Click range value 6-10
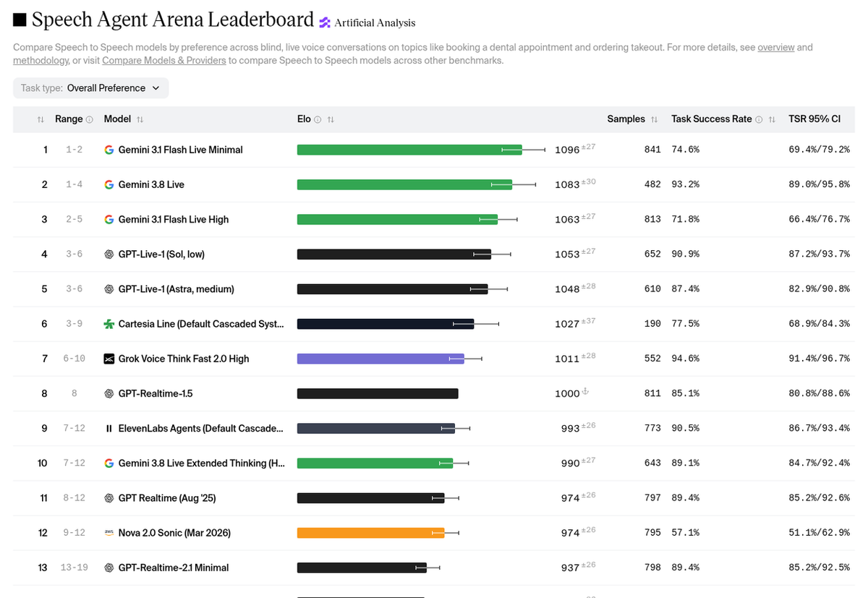 click(x=74, y=359)
